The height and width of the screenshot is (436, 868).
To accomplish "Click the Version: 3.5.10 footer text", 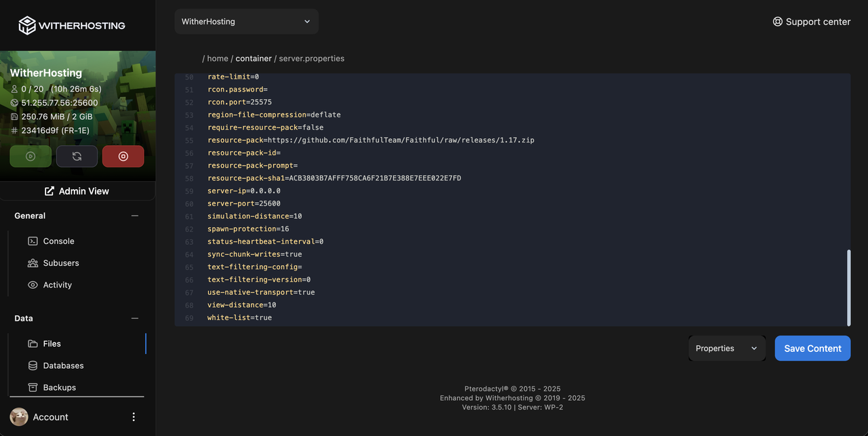I will (x=487, y=407).
